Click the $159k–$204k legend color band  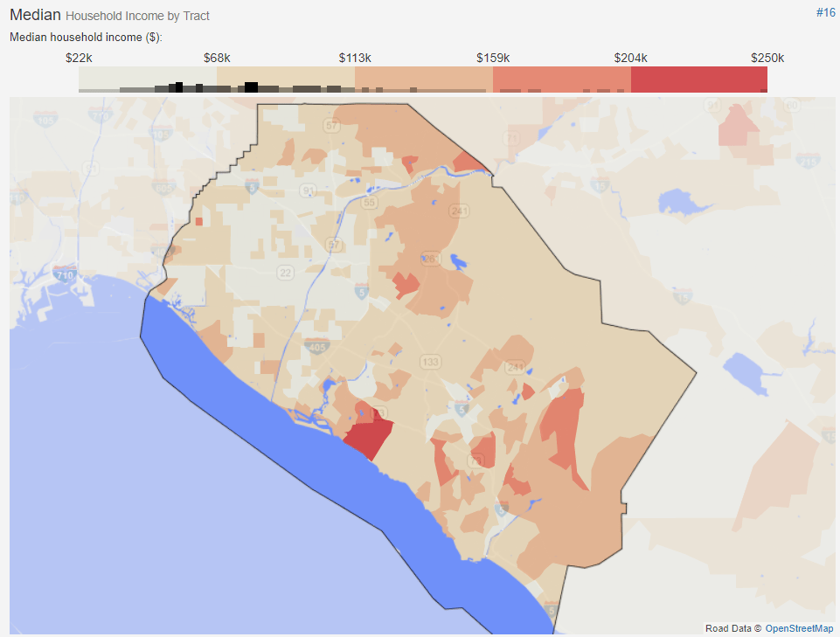coord(561,79)
